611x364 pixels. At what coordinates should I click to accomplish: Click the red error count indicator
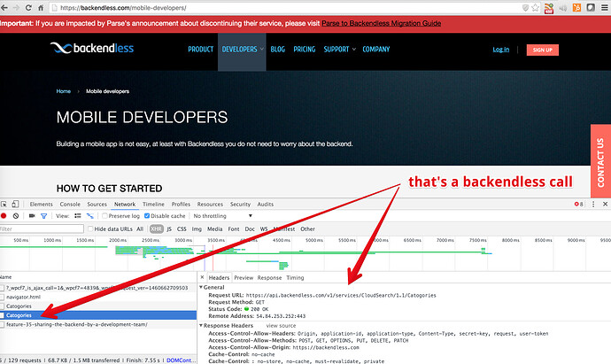click(578, 204)
